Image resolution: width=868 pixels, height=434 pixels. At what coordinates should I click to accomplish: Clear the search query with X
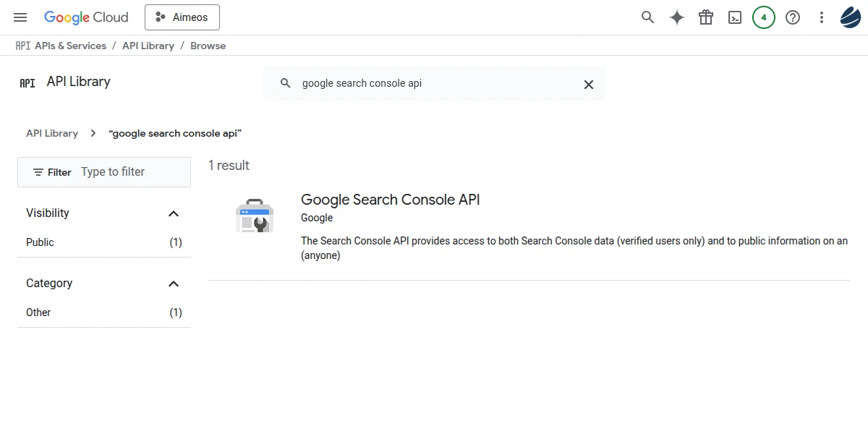click(589, 84)
